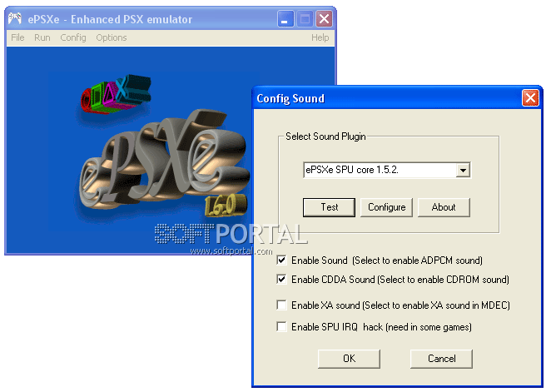The image size is (546, 392).
Task: Click the ePSXe gamepad icon in title bar
Action: click(x=15, y=18)
